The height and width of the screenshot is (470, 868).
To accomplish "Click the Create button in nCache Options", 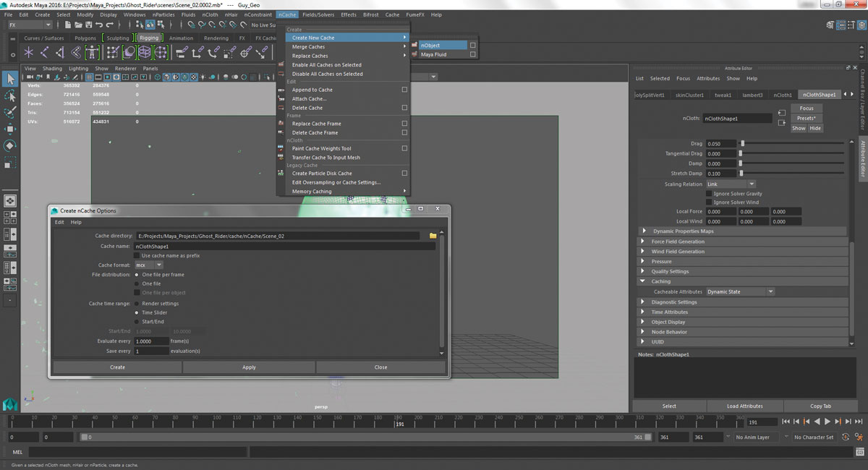I will click(117, 367).
